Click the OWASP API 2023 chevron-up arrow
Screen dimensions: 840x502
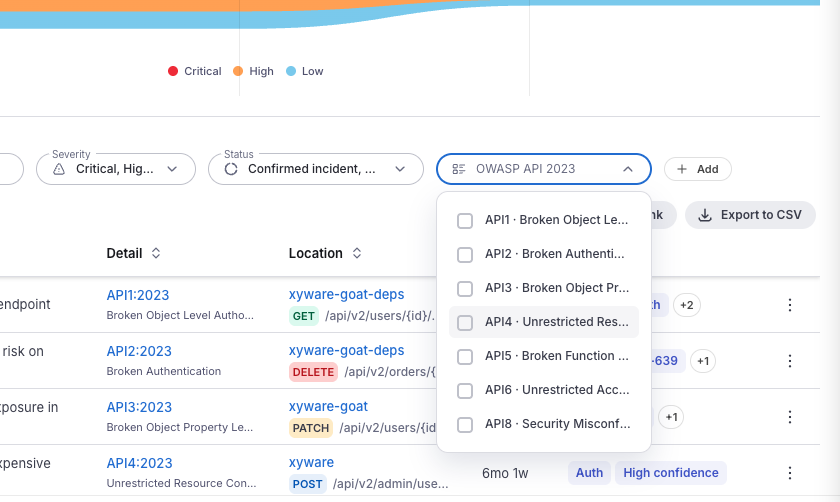[x=628, y=169]
